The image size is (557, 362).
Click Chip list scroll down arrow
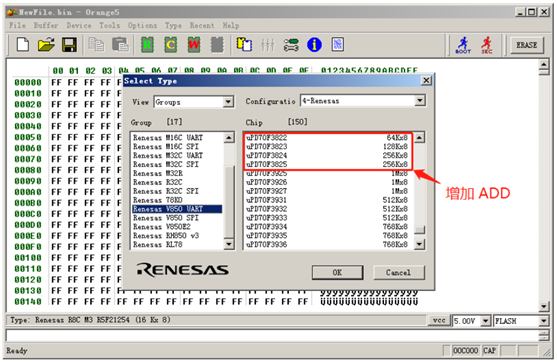[x=420, y=244]
